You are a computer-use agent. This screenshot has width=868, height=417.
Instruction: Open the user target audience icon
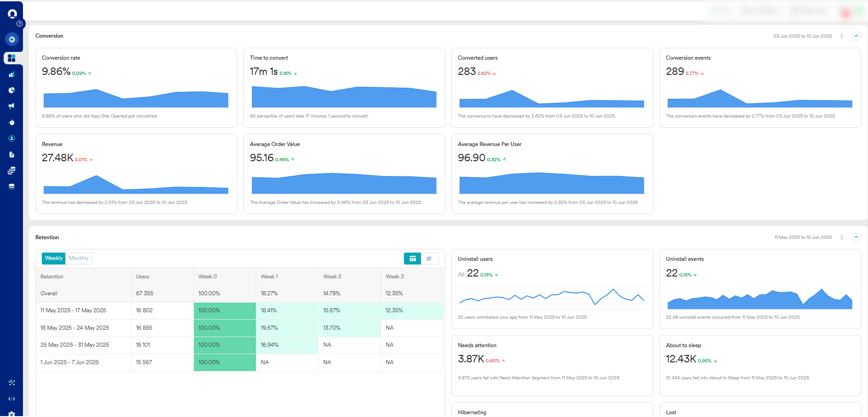pos(12,138)
